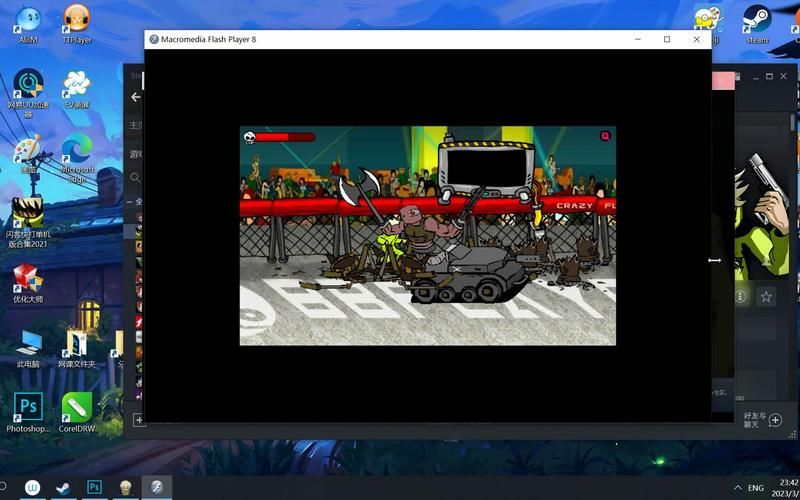800x500 pixels.
Task: Select the skull game taskbar icon
Action: (x=126, y=488)
